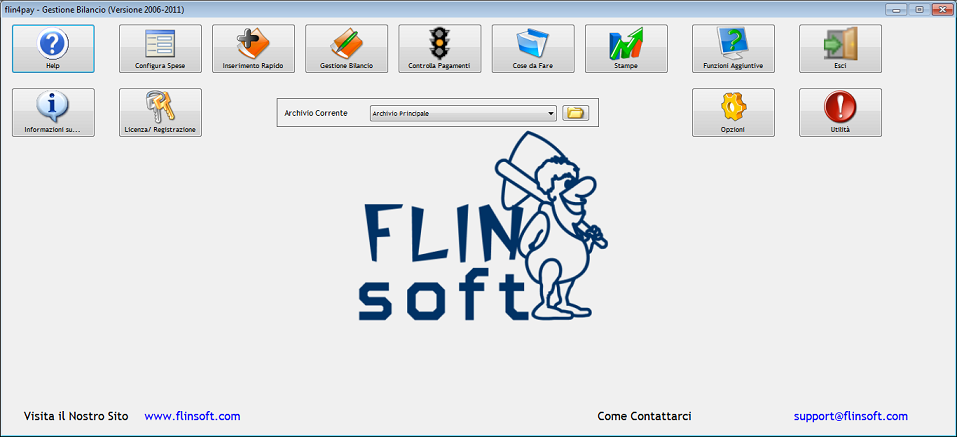This screenshot has height=437, width=957.
Task: Maximize the flin4pay window
Action: coord(918,9)
